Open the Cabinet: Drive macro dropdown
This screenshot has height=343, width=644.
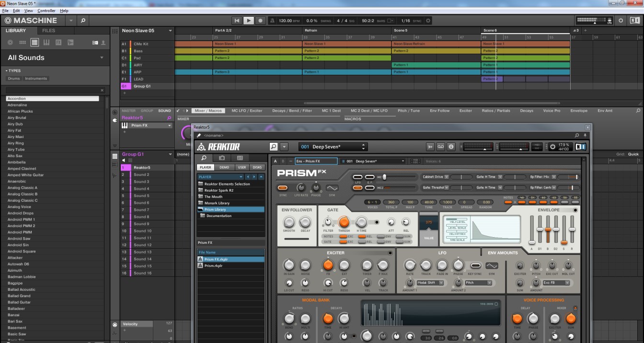click(447, 177)
